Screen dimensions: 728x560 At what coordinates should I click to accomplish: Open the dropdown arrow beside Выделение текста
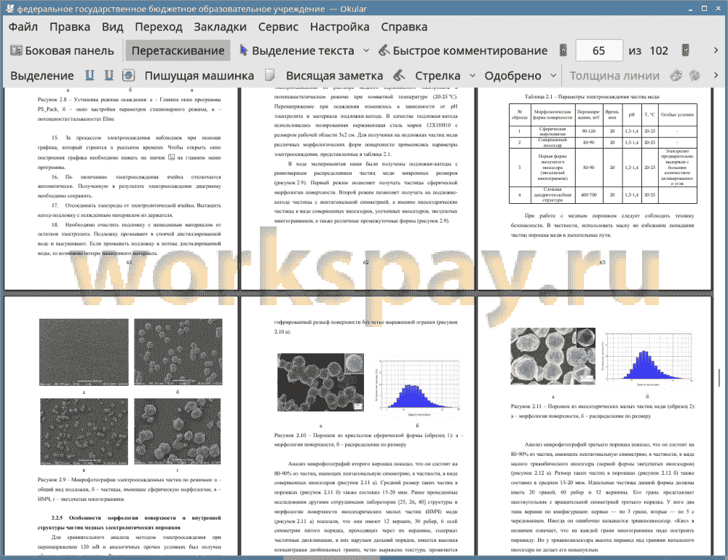point(366,51)
